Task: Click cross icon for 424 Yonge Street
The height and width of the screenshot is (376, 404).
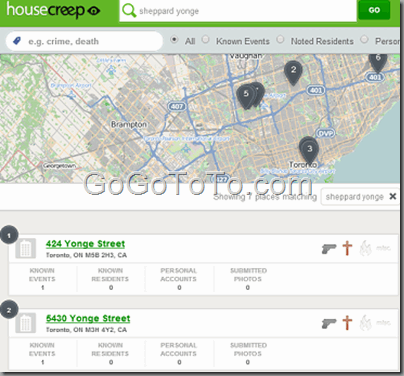Action: [x=347, y=248]
